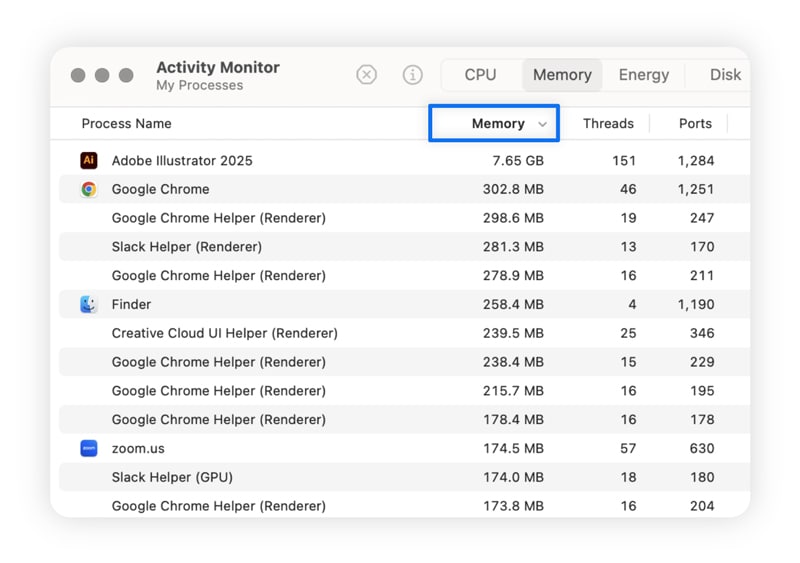Click the Adobe Illustrator app icon
This screenshot has width=800, height=563.
click(x=89, y=160)
